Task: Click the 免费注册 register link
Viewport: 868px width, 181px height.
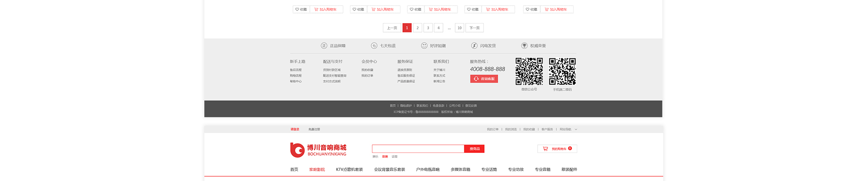Action: (314, 129)
